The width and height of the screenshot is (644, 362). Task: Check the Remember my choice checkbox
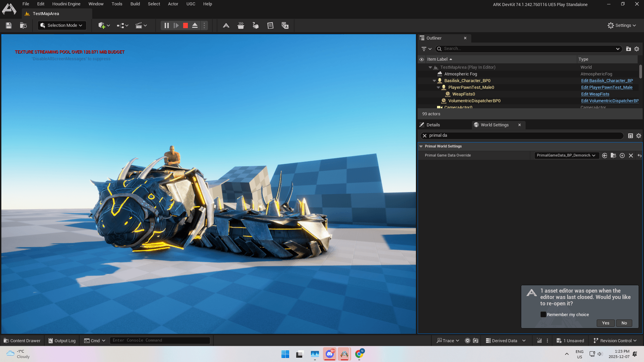click(x=543, y=314)
